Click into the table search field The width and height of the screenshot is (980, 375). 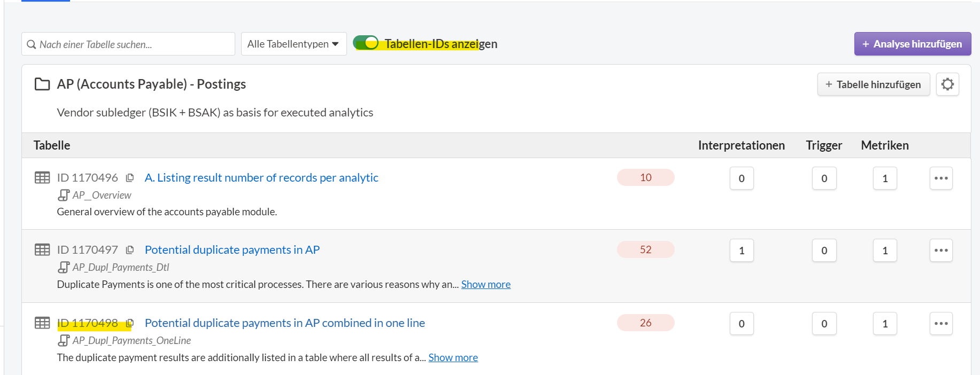134,44
